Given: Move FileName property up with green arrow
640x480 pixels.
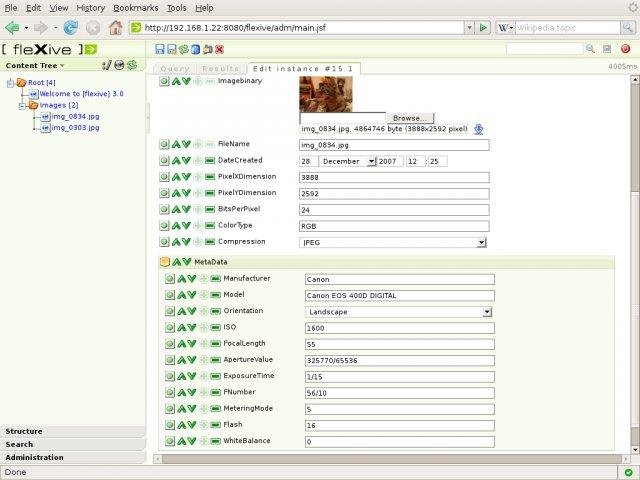Looking at the screenshot, I should (177, 145).
